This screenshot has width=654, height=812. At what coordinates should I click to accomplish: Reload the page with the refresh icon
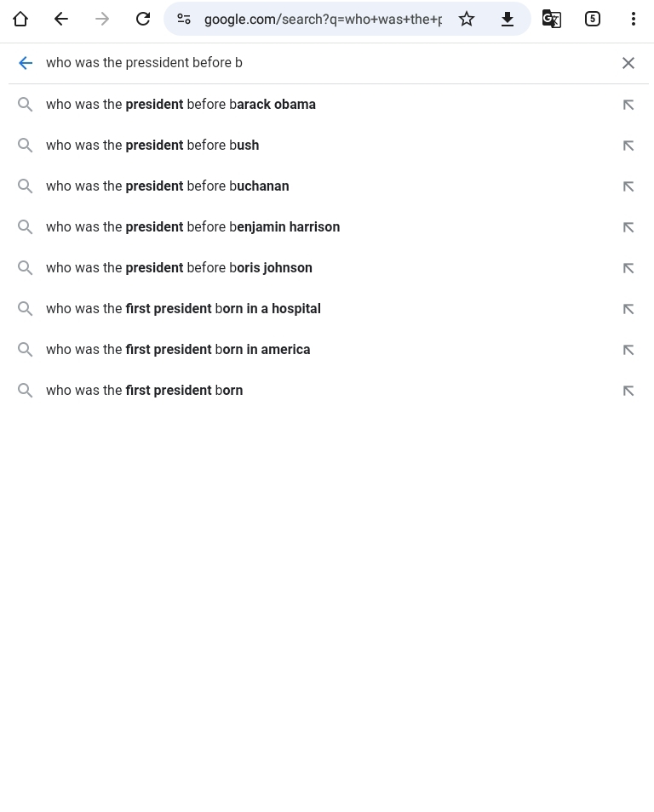(x=143, y=19)
